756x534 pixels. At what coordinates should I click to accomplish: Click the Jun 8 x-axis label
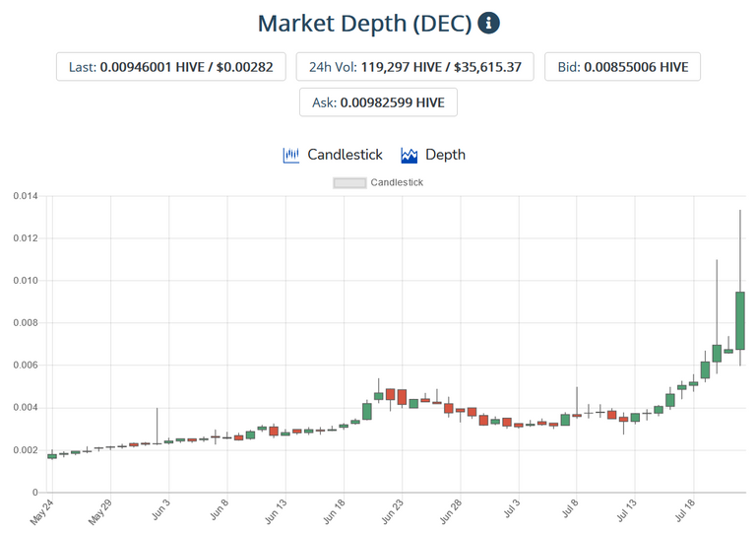220,509
